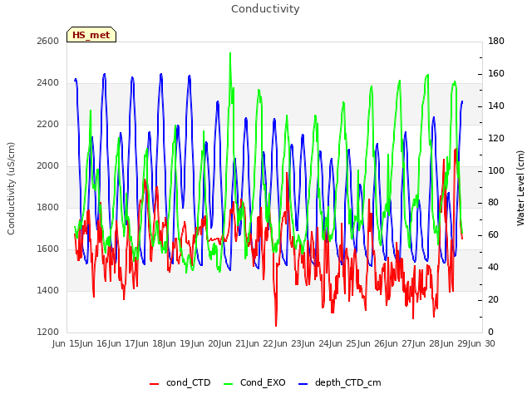Click the green Cond_EXO legend swatch

tap(229, 384)
